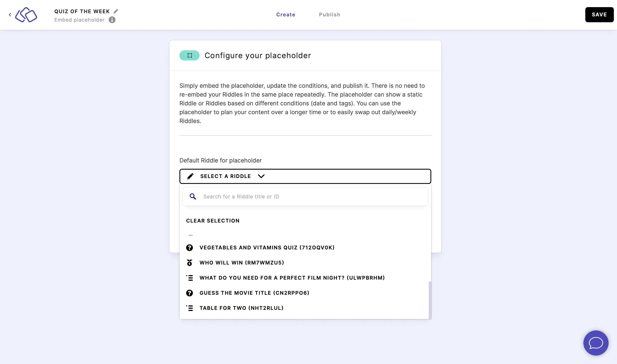The height and width of the screenshot is (364, 617).
Task: Click the Riddle quiz type icon for Vegetables quiz
Action: coord(190,247)
